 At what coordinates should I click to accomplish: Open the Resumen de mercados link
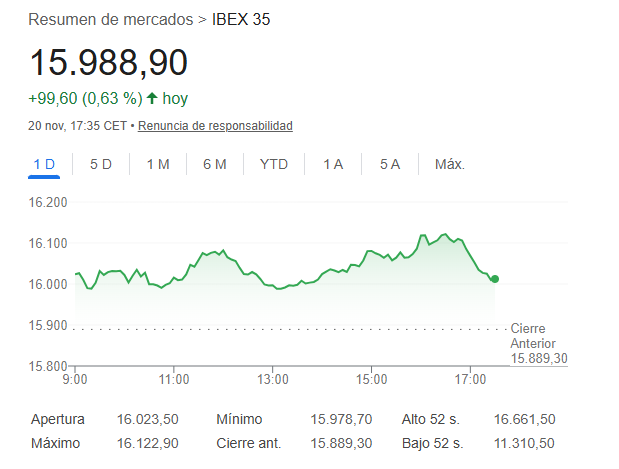pyautogui.click(x=111, y=19)
